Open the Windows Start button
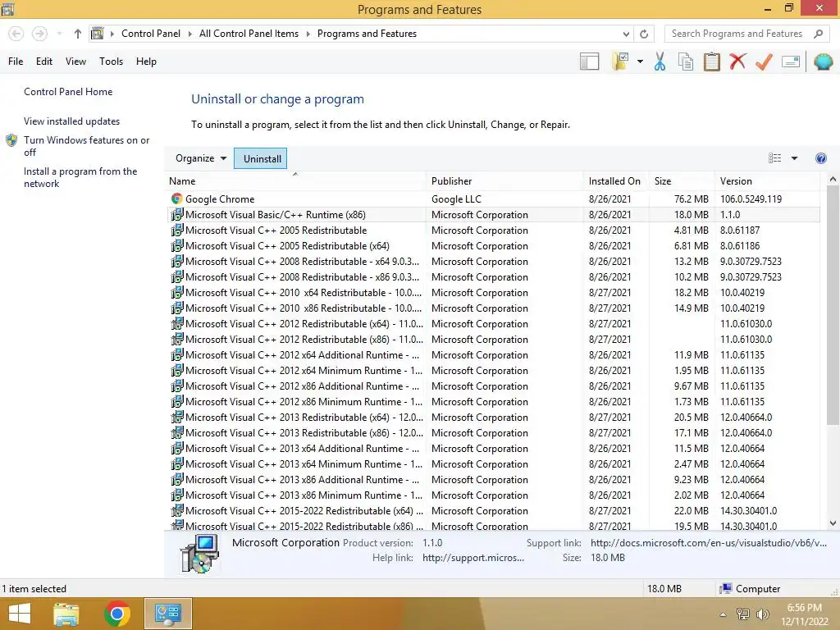840x630 pixels. click(20, 614)
